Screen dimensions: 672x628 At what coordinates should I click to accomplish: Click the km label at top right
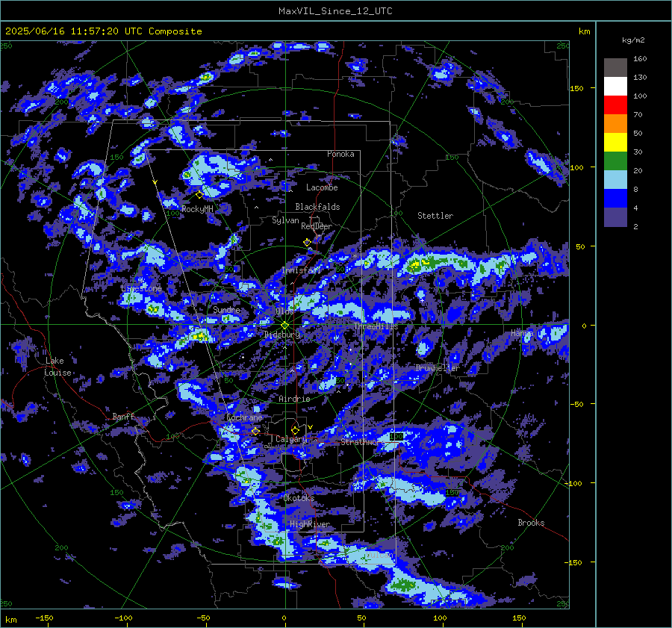point(584,31)
